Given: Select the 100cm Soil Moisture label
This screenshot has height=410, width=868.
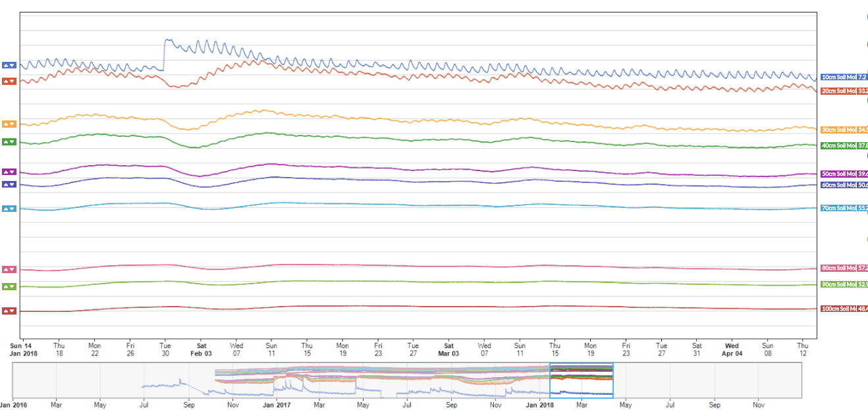Looking at the screenshot, I should coord(838,309).
